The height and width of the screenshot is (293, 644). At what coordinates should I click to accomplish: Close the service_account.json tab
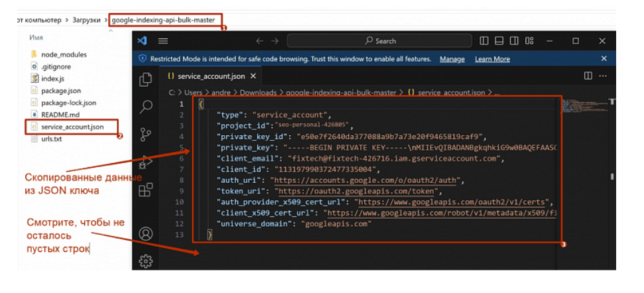pyautogui.click(x=253, y=76)
